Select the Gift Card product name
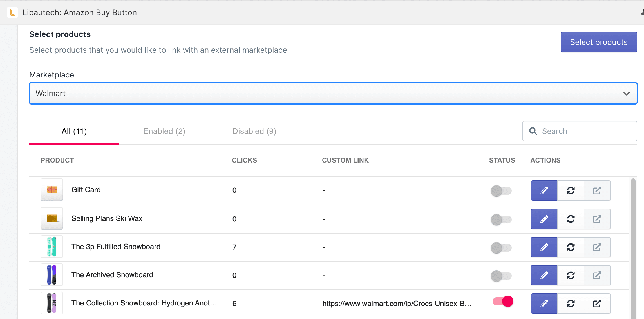This screenshot has width=644, height=319. tap(86, 190)
